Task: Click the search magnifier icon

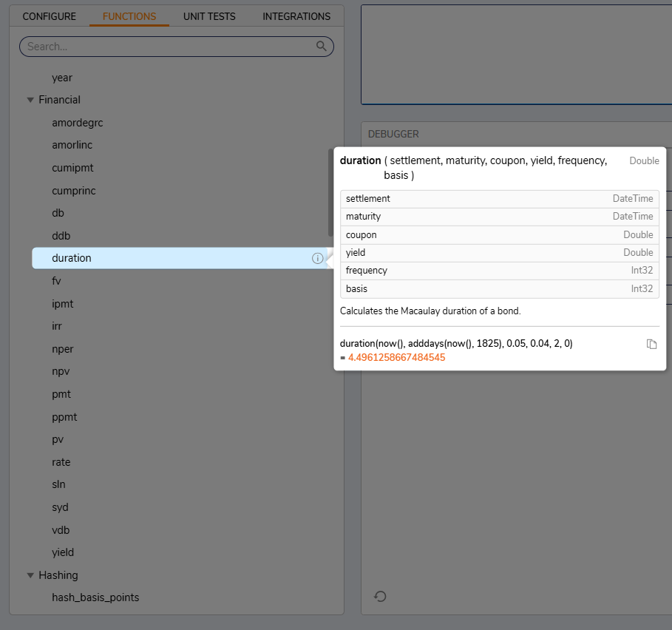Action: click(322, 46)
